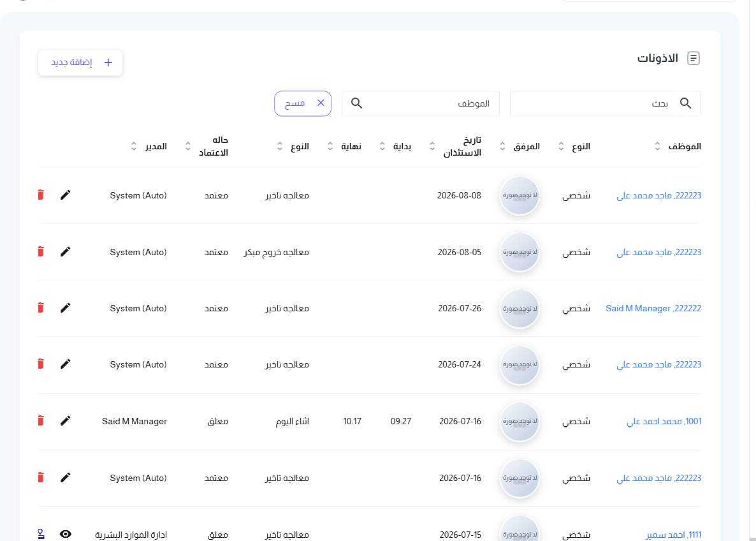
Task: Open the 1111 احمد سمير employee link
Action: tap(674, 534)
